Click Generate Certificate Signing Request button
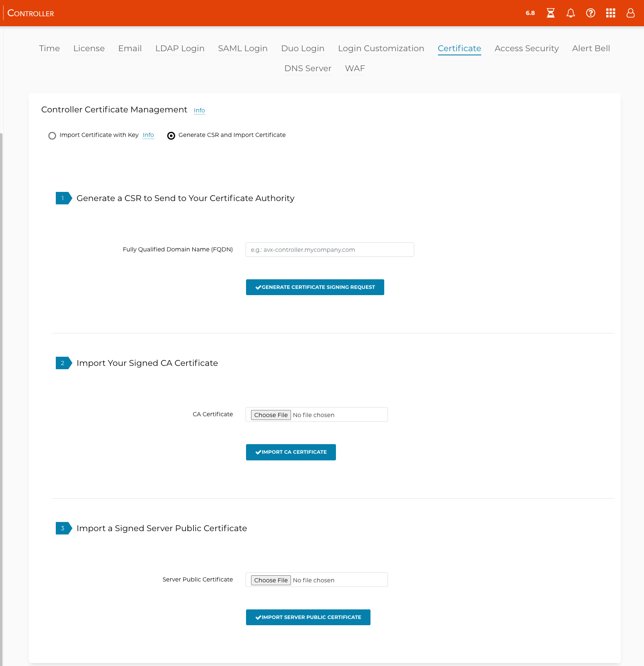Image resolution: width=644 pixels, height=666 pixels. [x=315, y=287]
